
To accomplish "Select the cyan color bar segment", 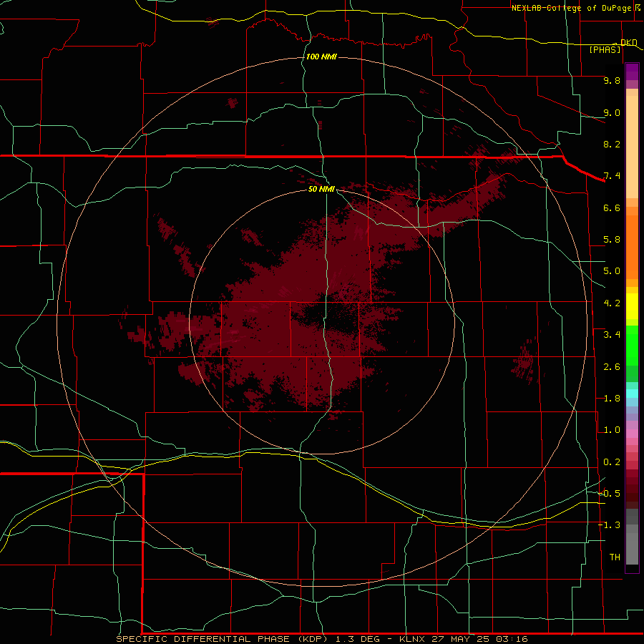I will [x=632, y=394].
